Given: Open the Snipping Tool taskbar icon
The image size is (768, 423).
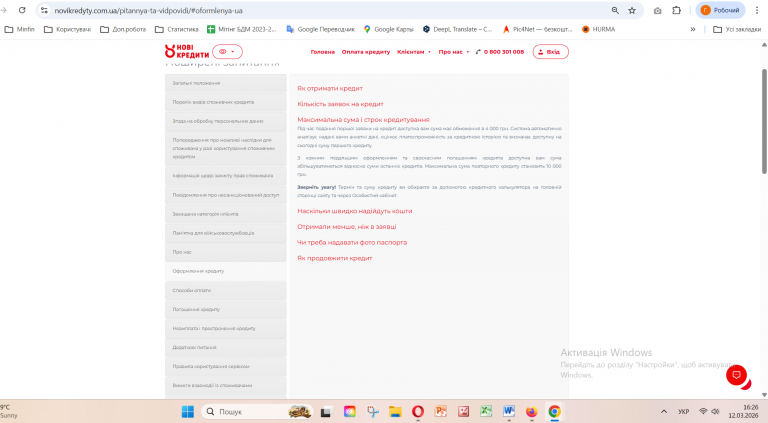Looking at the screenshot, I should pos(373,412).
